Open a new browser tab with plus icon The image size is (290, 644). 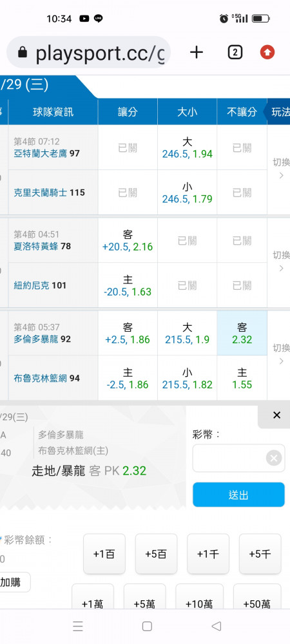[x=197, y=53]
